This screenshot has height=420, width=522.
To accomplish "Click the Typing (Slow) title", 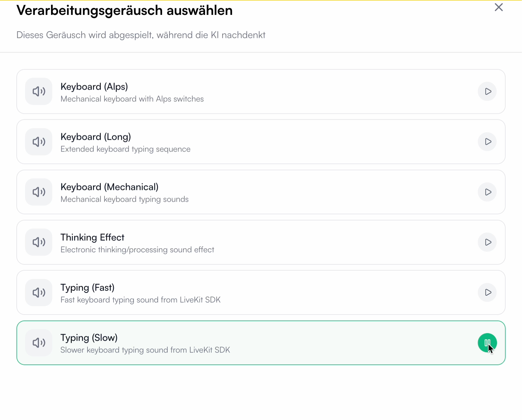I will point(89,338).
